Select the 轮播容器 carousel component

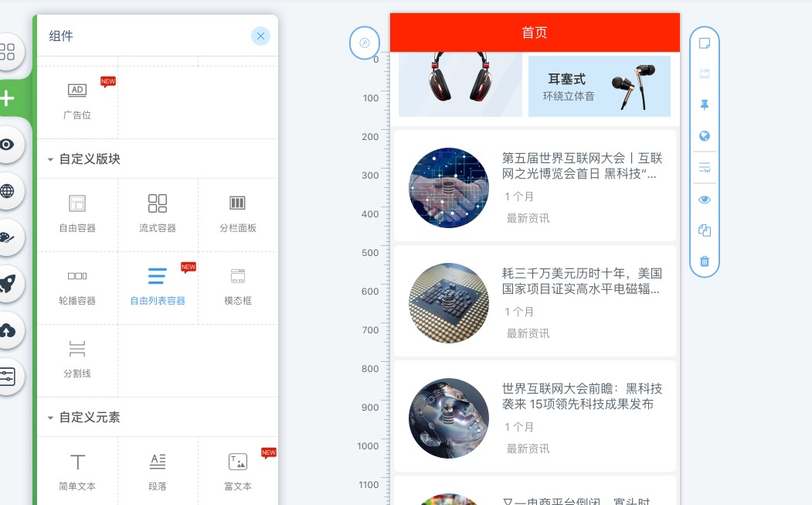click(77, 287)
